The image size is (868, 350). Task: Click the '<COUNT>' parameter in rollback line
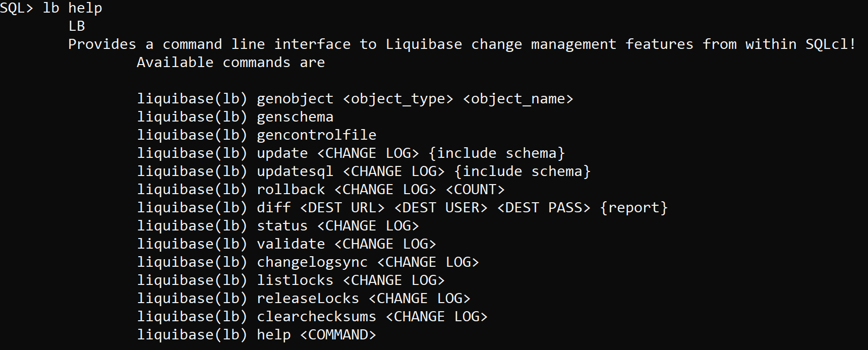(475, 190)
